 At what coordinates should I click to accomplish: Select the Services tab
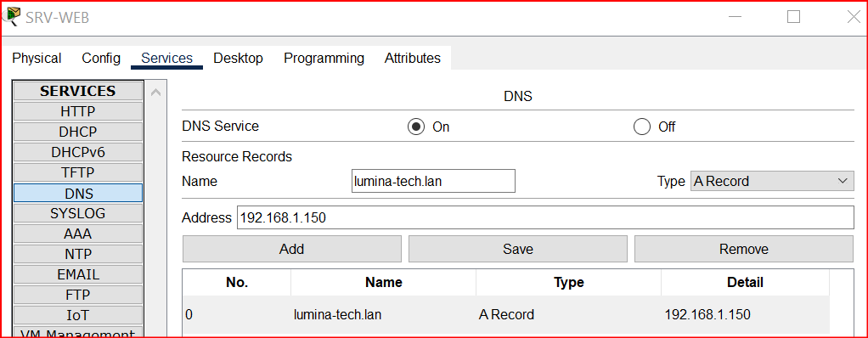[x=166, y=58]
